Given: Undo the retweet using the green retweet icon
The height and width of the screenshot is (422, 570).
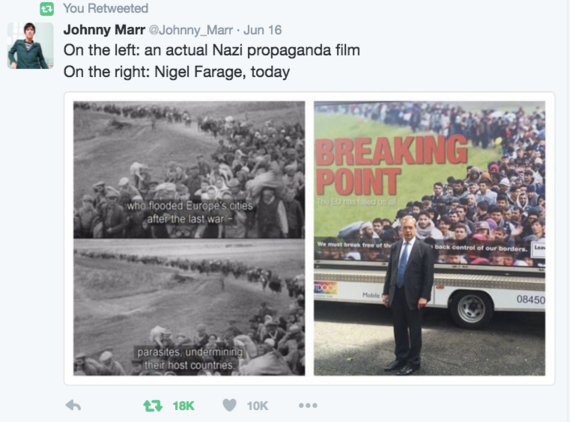Looking at the screenshot, I should pyautogui.click(x=153, y=406).
